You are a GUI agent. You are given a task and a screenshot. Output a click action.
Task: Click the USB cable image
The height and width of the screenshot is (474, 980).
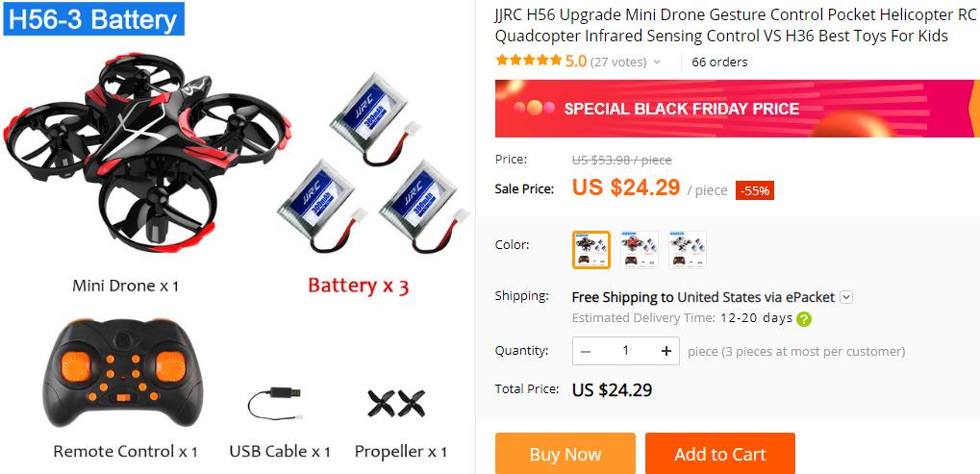coord(274,404)
